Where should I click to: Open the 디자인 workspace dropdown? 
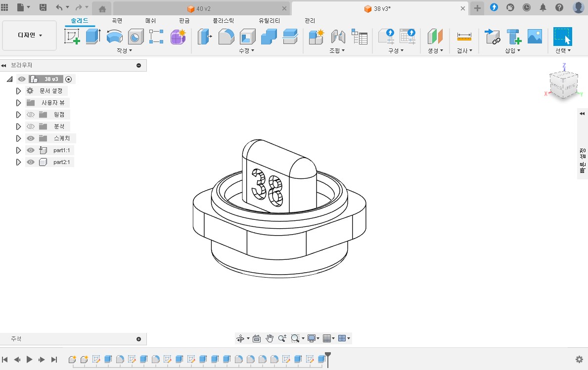pyautogui.click(x=30, y=35)
